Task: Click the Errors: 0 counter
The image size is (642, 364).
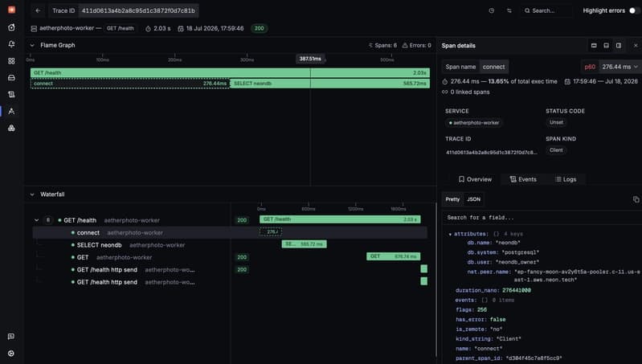Action: (417, 46)
